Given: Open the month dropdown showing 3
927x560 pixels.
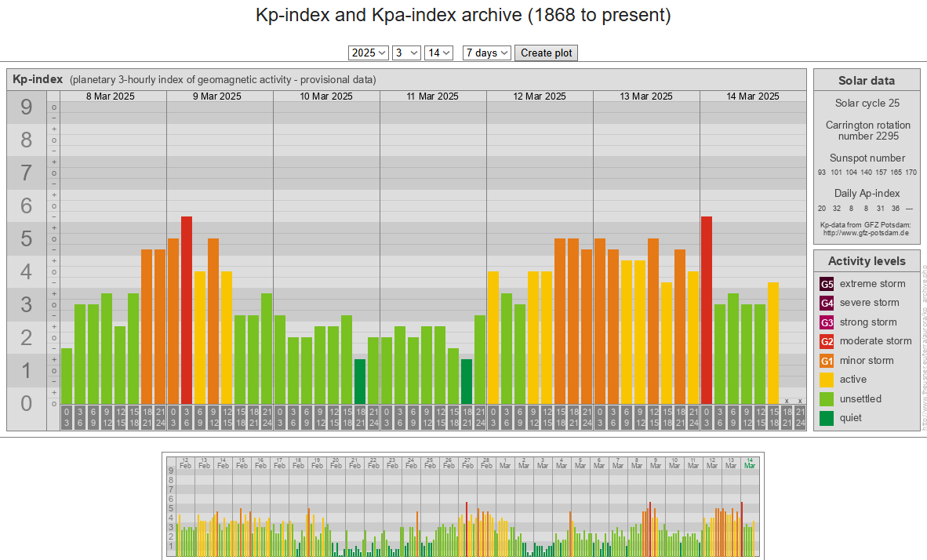Looking at the screenshot, I should 406,53.
